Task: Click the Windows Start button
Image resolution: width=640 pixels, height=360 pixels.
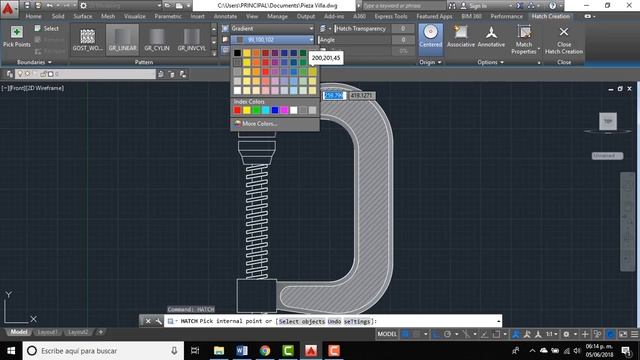Action: 11,351
